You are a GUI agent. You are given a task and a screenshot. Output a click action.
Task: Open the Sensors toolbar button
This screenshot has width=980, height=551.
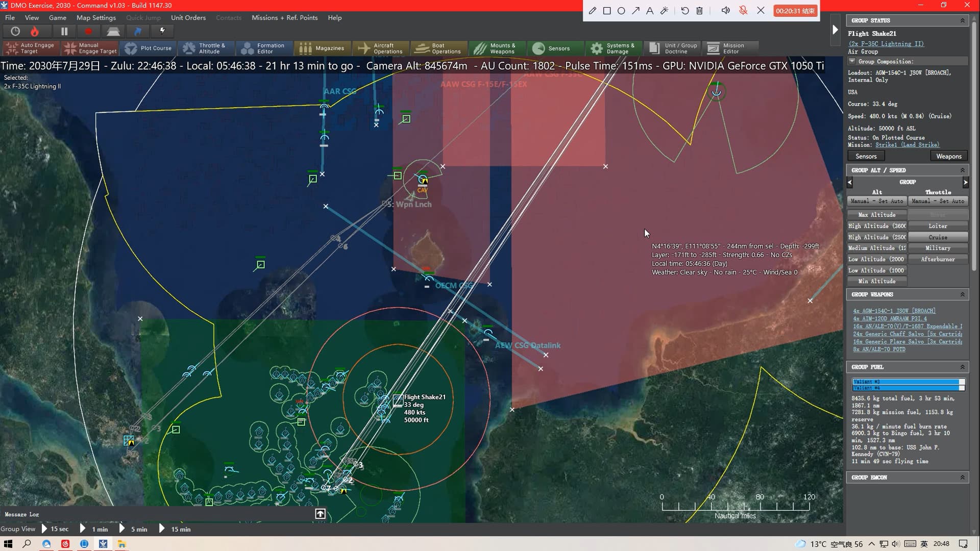[556, 48]
